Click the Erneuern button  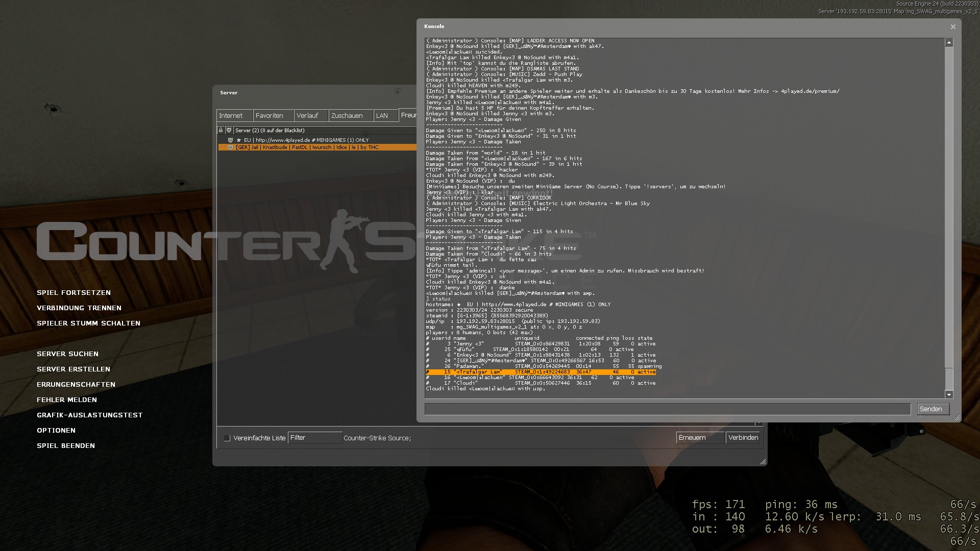[x=700, y=438]
